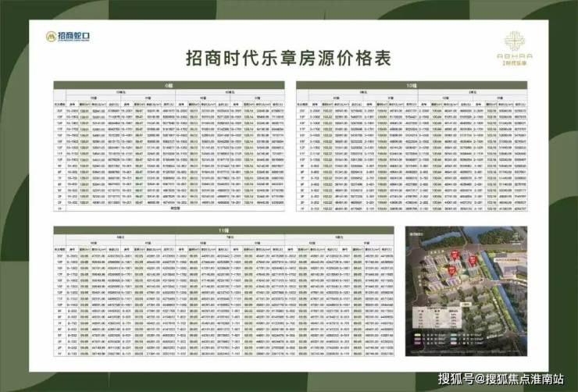Click the cross-shaped ABHAA emblem
The image size is (578, 392).
(515, 41)
